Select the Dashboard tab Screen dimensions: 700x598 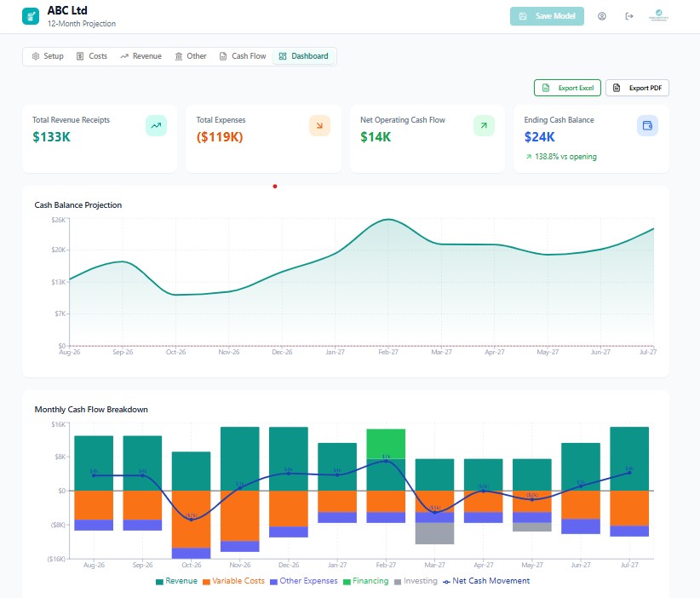[303, 56]
